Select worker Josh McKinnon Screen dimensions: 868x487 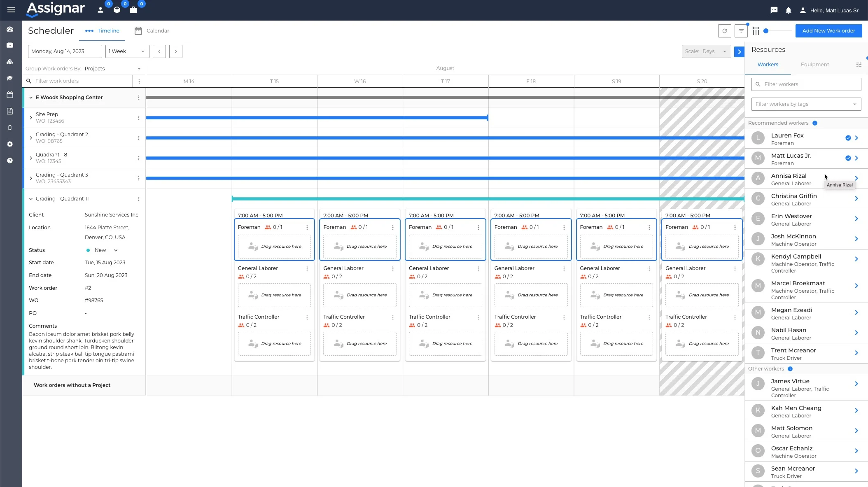point(806,239)
